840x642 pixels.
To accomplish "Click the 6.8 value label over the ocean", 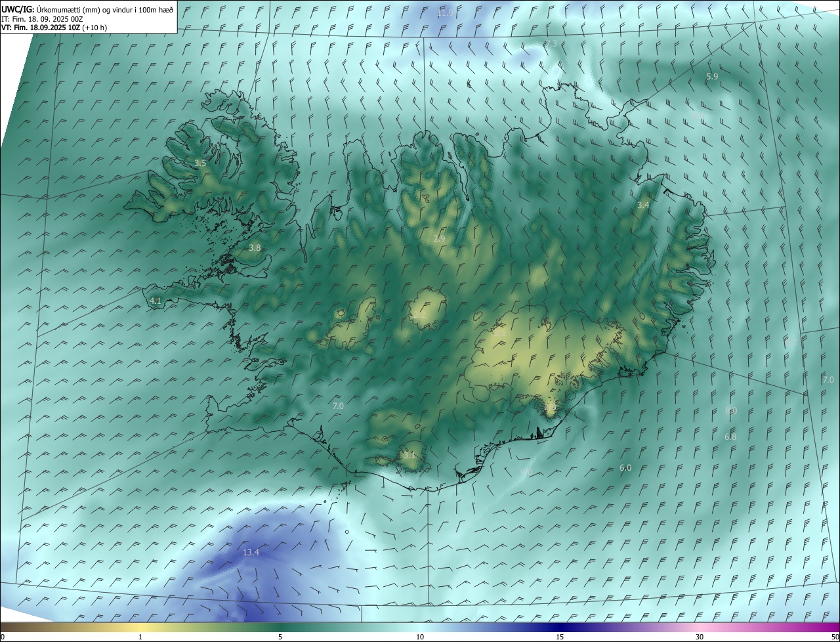I will [730, 437].
